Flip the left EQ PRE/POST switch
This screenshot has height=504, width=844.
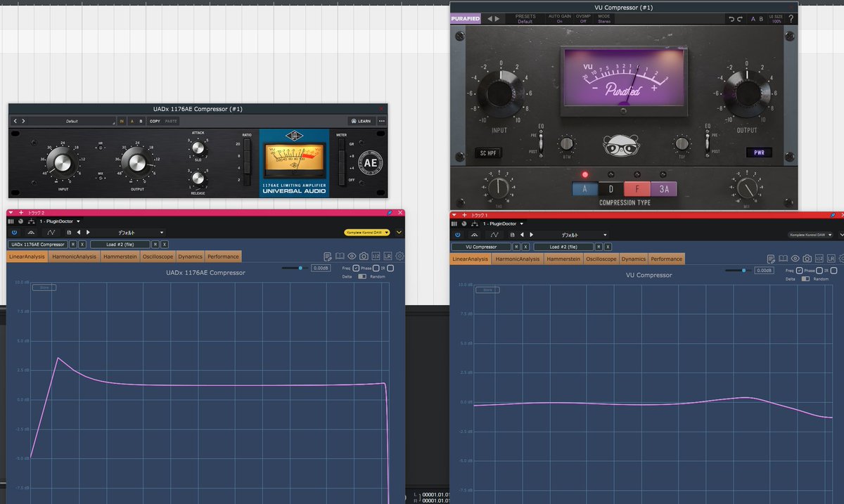(x=540, y=144)
